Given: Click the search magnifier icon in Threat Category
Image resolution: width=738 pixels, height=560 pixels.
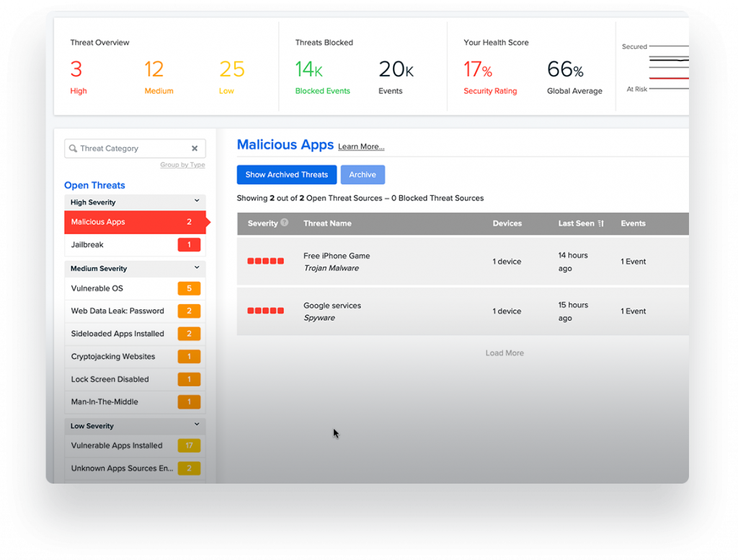Looking at the screenshot, I should [x=73, y=148].
